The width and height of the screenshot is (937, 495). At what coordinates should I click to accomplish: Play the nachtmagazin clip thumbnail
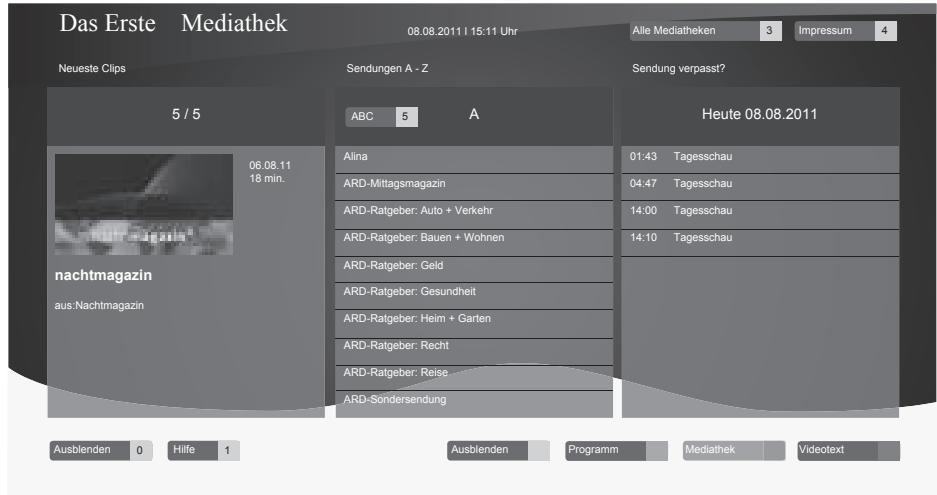pyautogui.click(x=144, y=204)
